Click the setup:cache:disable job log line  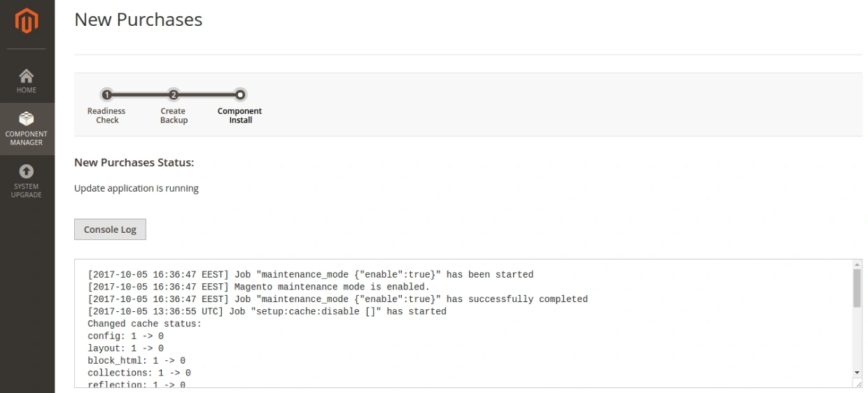tap(267, 311)
